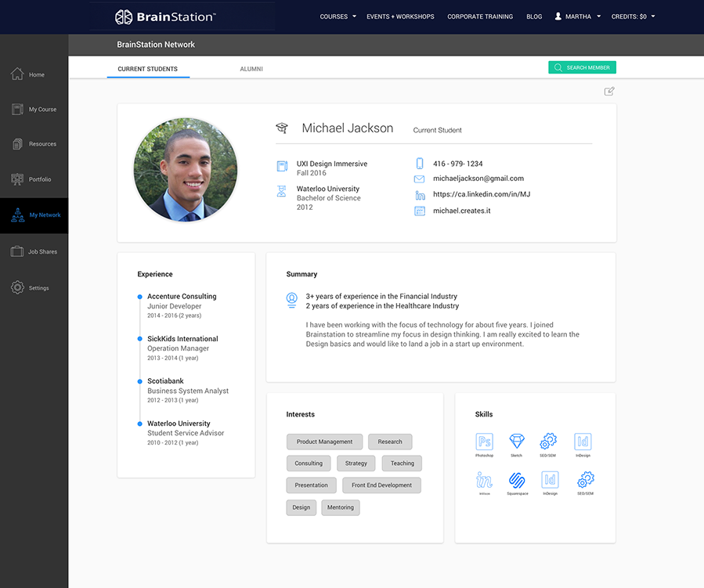Click the Mentoring interest tag
Screen dimensions: 704x588
click(341, 507)
